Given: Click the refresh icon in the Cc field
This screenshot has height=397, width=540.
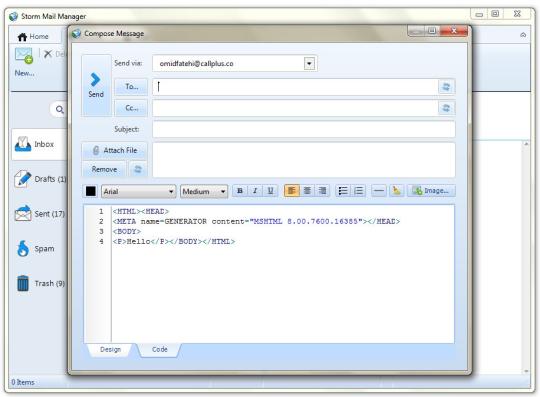Looking at the screenshot, I should 446,108.
